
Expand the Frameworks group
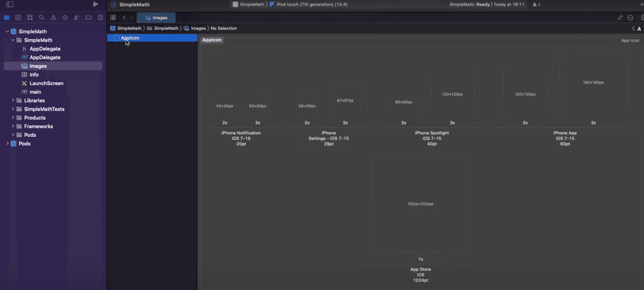coord(13,126)
